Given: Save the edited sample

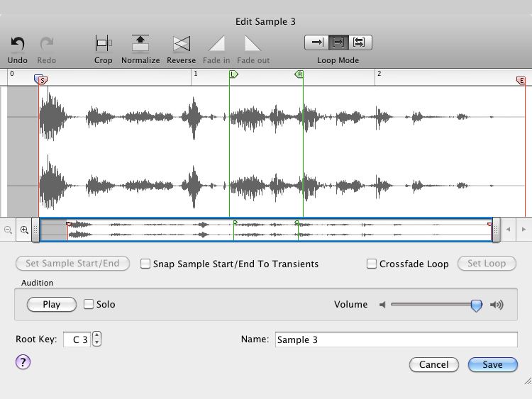Looking at the screenshot, I should 493,365.
